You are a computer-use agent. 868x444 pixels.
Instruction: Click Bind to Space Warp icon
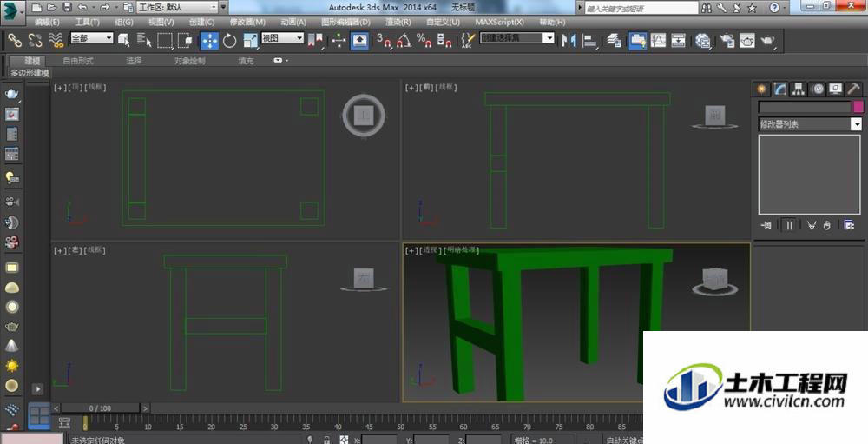pyautogui.click(x=56, y=40)
